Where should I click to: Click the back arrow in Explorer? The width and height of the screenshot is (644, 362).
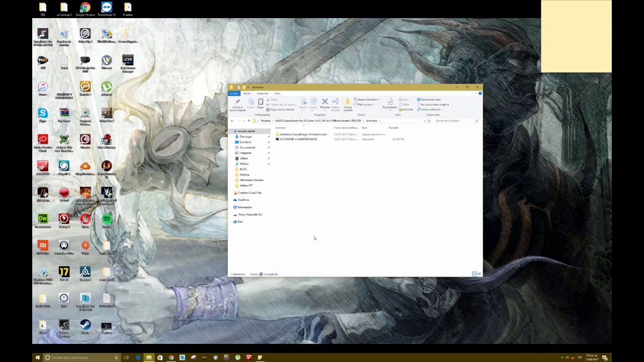point(232,121)
